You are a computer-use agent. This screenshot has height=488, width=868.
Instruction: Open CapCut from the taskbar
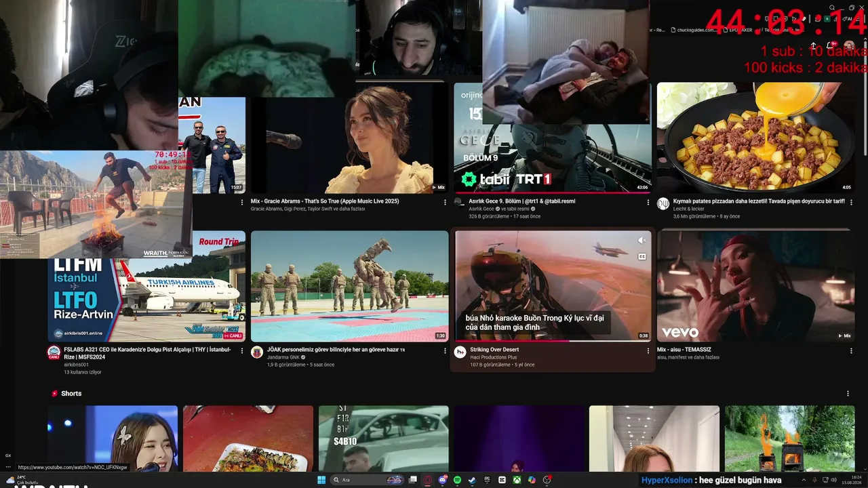click(502, 480)
